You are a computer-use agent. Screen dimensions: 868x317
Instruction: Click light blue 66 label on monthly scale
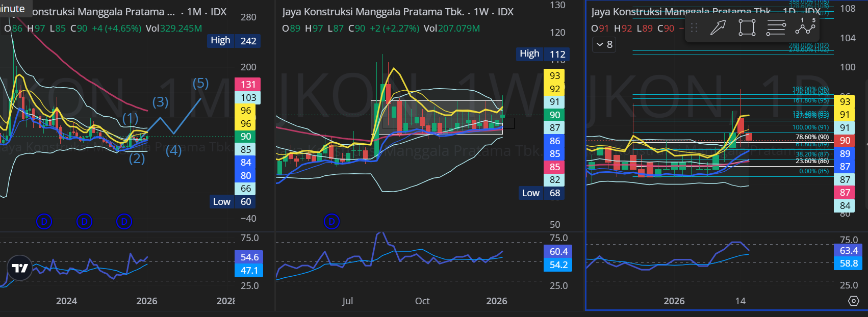tap(246, 189)
